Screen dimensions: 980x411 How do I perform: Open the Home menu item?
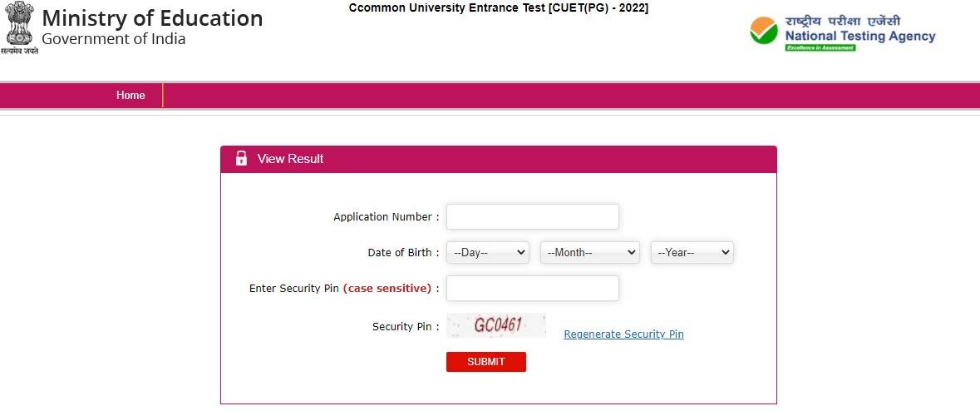131,96
